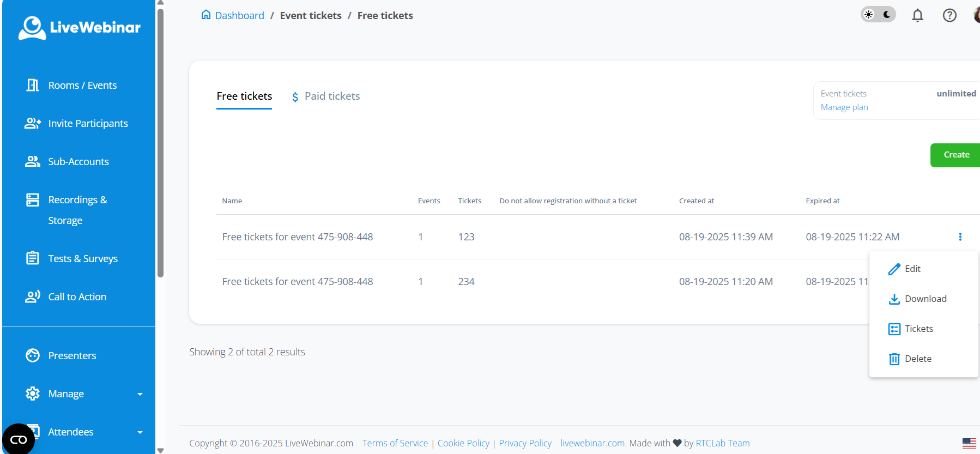Click the LiveWebinar logo
This screenshot has width=980, height=454.
79,27
